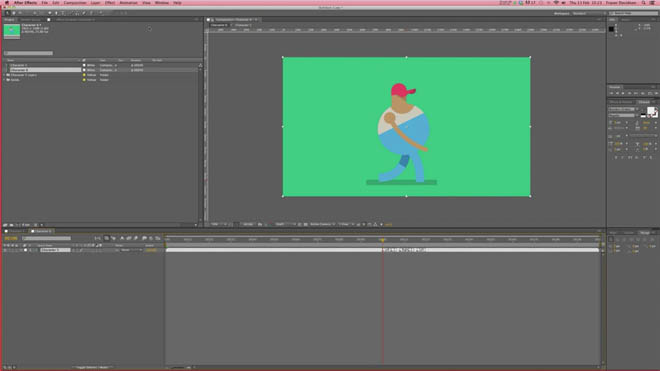The height and width of the screenshot is (371, 660).
Task: Toggle visibility eye of Character 5 layer
Action: (x=5, y=250)
